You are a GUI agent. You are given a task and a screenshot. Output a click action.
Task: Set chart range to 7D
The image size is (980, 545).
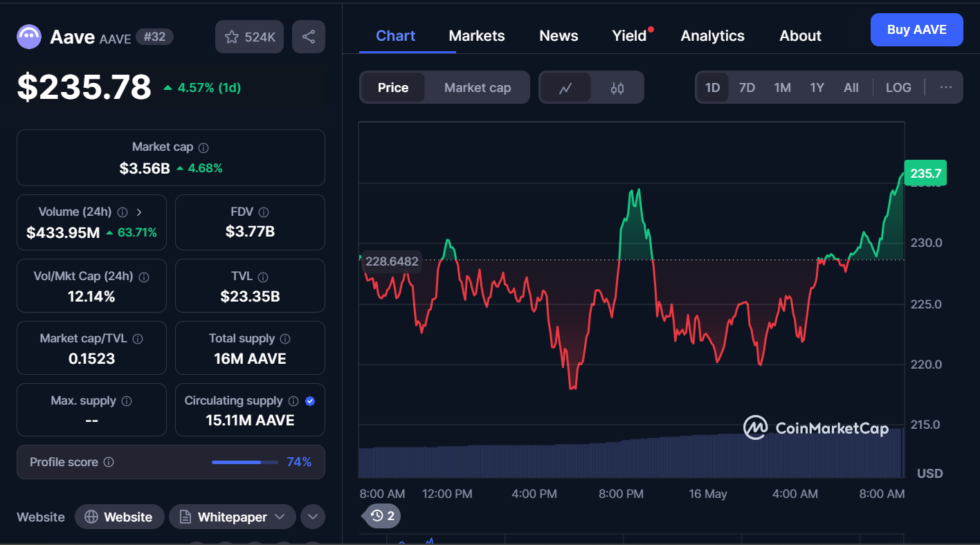tap(747, 88)
